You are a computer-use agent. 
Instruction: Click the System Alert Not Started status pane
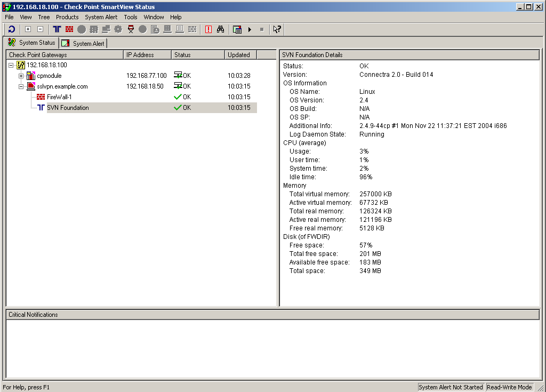click(x=451, y=387)
